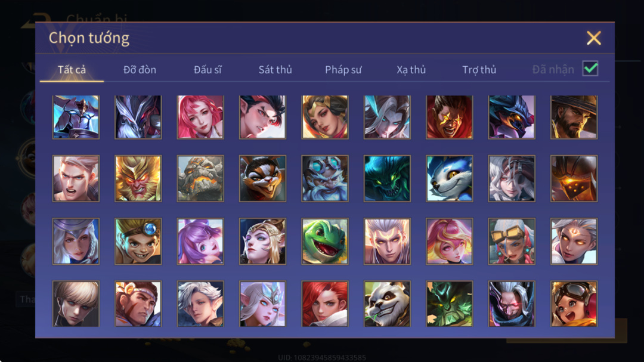Image resolution: width=644 pixels, height=362 pixels.
Task: Pick the pink-haired girl in first row
Action: pos(200,117)
